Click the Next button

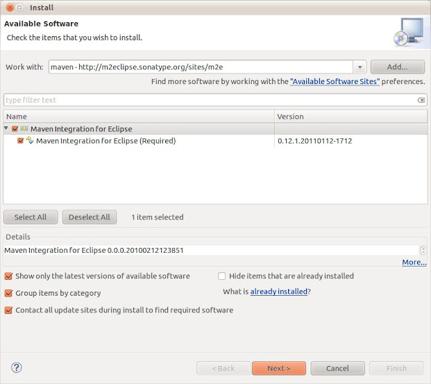279,368
